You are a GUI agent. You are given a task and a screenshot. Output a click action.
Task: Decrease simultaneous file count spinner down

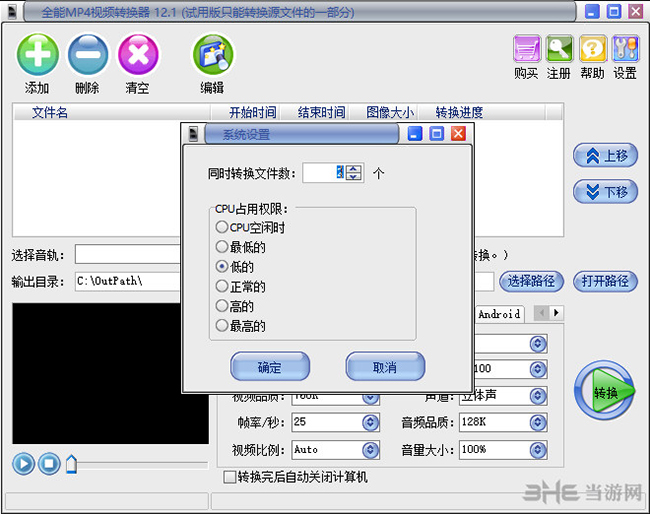point(354,177)
